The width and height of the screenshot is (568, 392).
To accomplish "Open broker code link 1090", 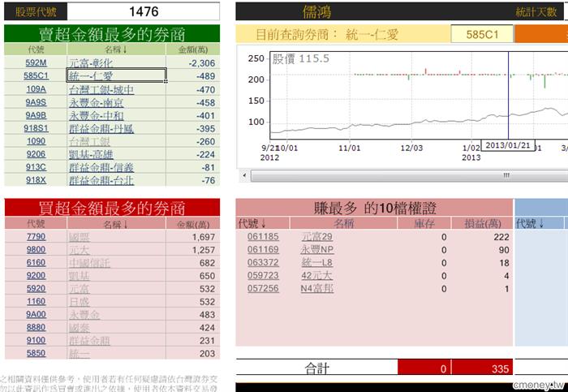I will point(36,141).
